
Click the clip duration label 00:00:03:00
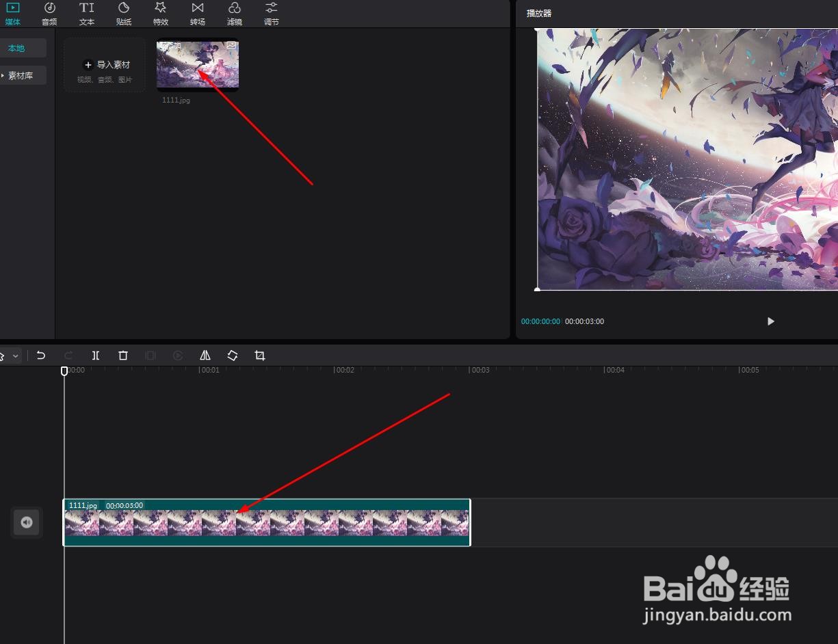[125, 506]
